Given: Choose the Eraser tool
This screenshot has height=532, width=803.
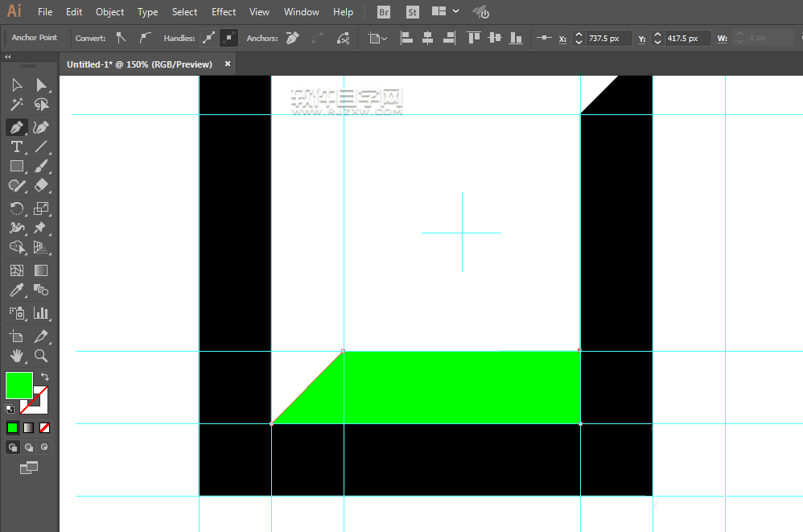Looking at the screenshot, I should click(41, 185).
